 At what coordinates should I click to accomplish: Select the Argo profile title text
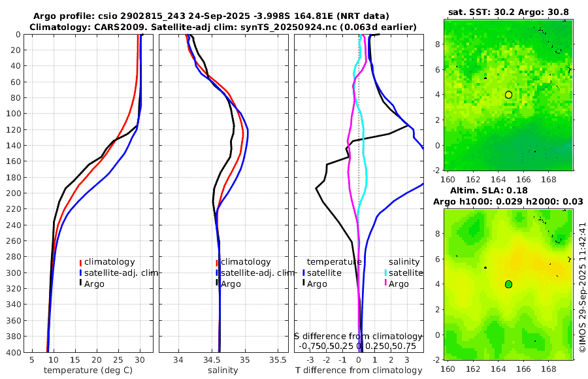[211, 16]
